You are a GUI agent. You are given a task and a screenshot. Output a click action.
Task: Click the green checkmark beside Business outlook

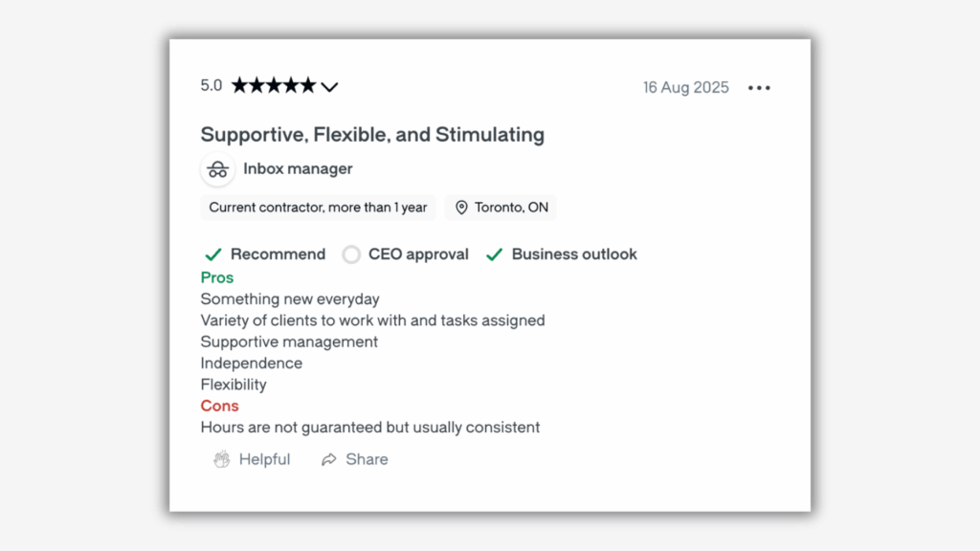pyautogui.click(x=495, y=253)
